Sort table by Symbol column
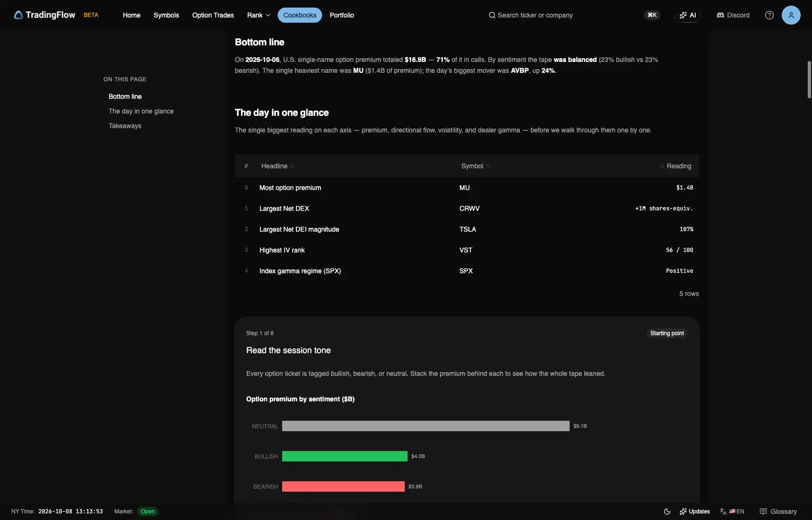Image resolution: width=812 pixels, height=520 pixels. (x=476, y=166)
